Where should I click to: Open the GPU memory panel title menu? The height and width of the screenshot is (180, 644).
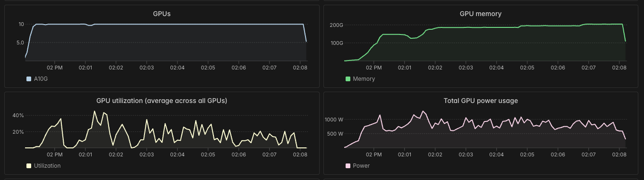(481, 14)
